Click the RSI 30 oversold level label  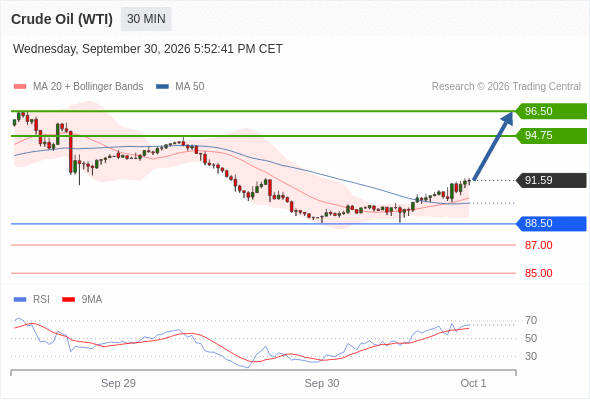(531, 356)
